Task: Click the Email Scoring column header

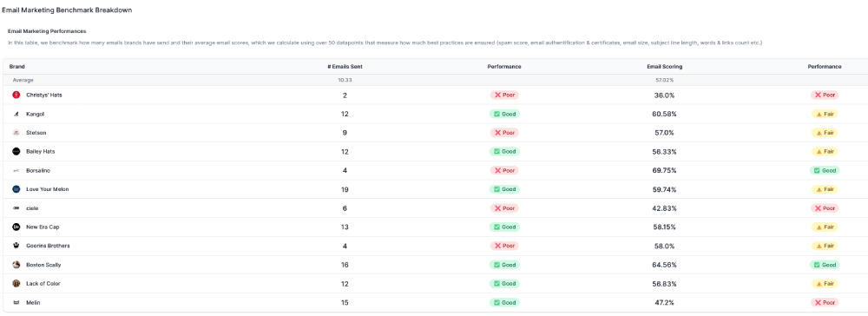Action: point(664,66)
